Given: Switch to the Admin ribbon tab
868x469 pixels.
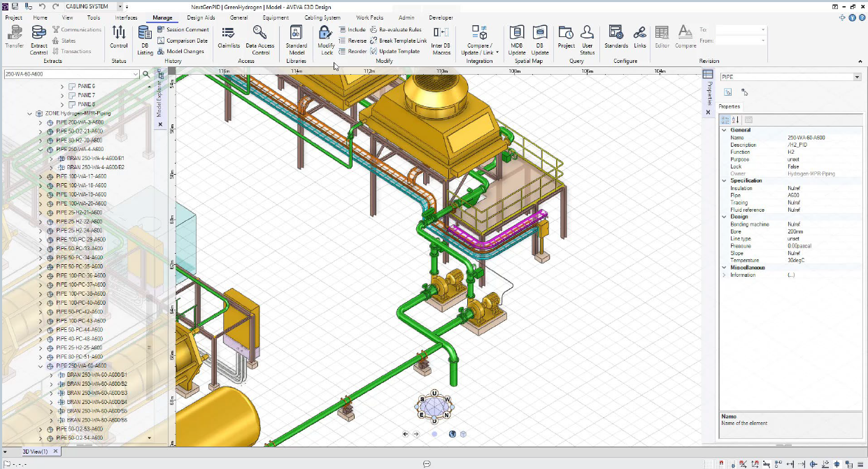Looking at the screenshot, I should (406, 17).
